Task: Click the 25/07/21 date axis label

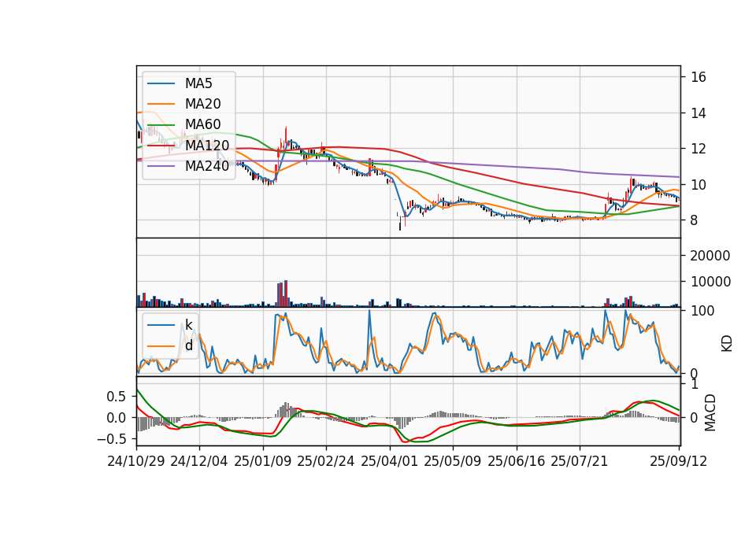Action: tap(580, 461)
